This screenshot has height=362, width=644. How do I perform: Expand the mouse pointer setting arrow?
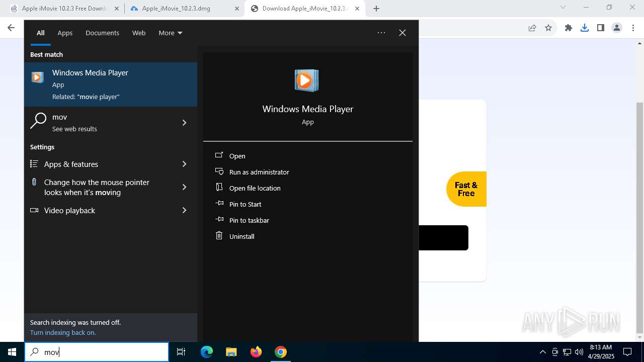[184, 187]
